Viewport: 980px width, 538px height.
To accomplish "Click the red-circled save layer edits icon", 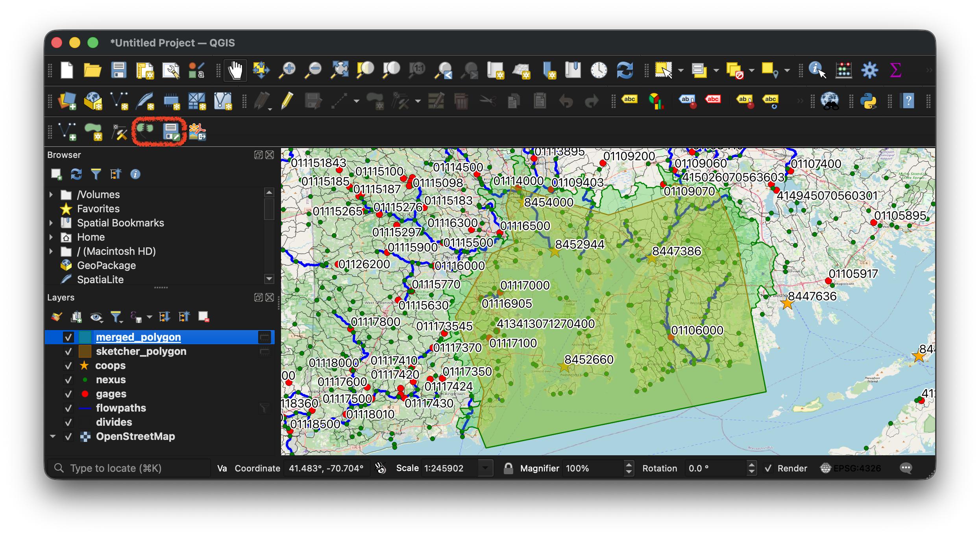I will coord(171,131).
